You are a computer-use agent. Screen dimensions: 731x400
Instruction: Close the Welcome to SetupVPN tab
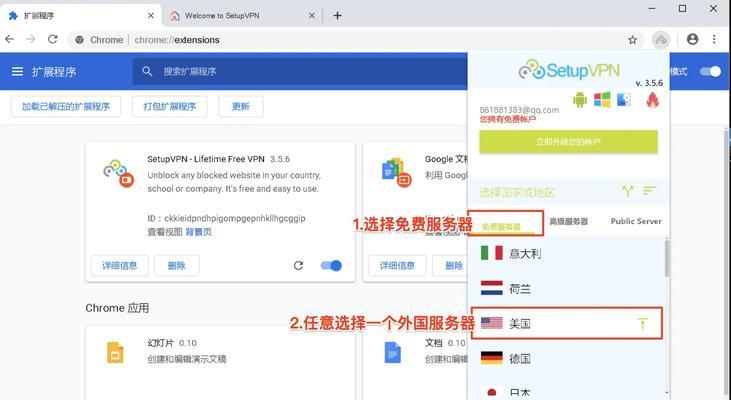point(312,15)
